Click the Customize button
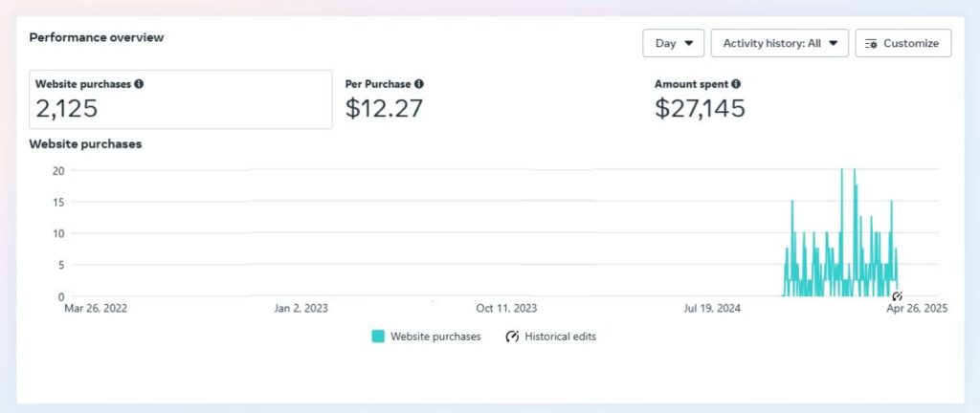 coord(903,43)
